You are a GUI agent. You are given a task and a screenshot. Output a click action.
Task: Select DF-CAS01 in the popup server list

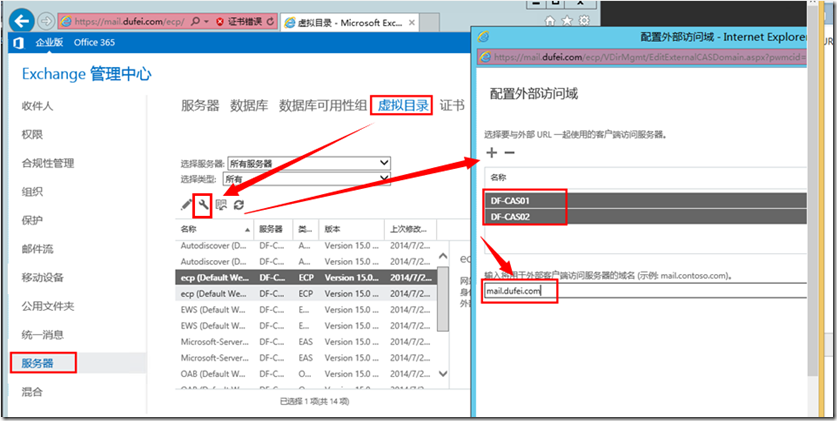click(x=645, y=200)
